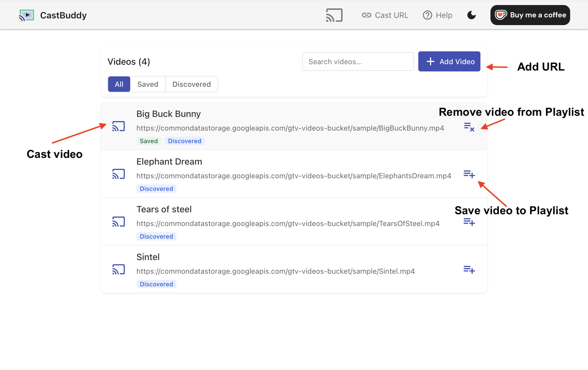Click the CastBuddy logo icon

(26, 15)
